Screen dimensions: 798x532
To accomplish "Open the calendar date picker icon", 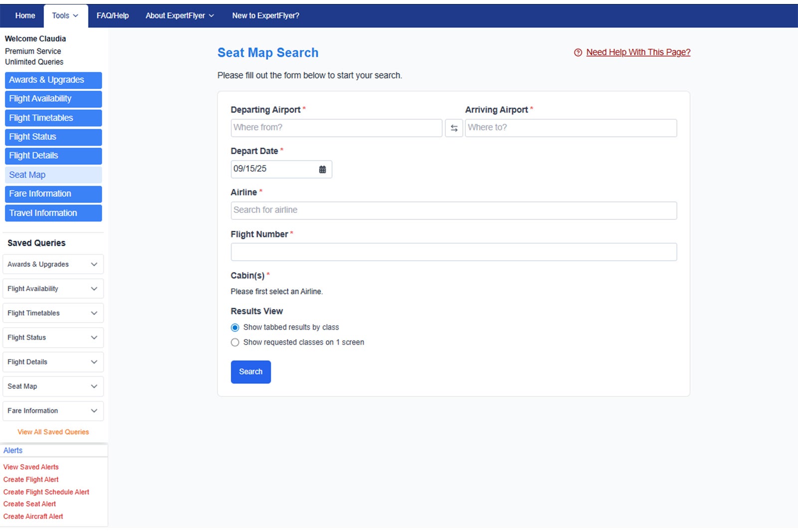I will pos(322,170).
